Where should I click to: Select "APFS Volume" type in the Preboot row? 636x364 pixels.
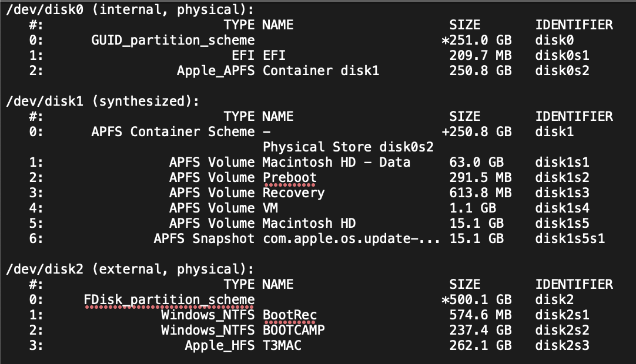click(212, 177)
